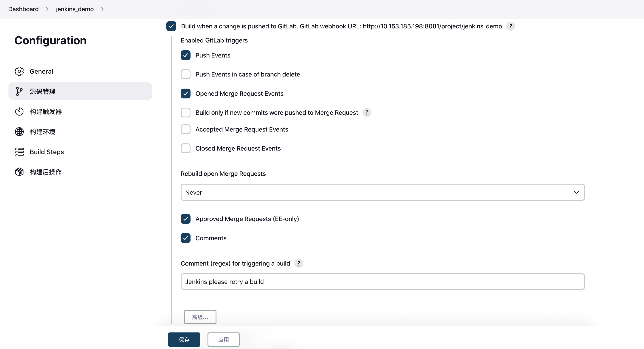644x349 pixels.
Task: Open the jenkins_demo breadcrumb link
Action: pyautogui.click(x=75, y=9)
